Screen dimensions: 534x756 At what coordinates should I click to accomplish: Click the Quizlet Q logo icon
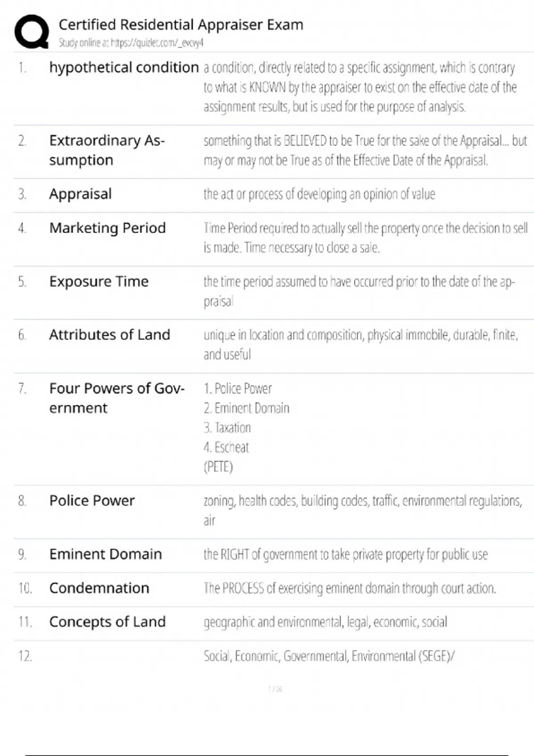coord(32,32)
